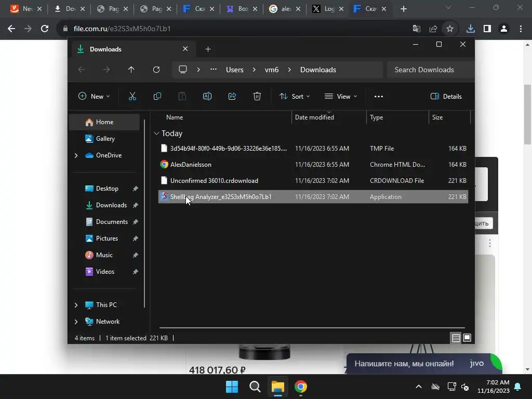The image size is (532, 399).
Task: Click the translate page icon in Chrome
Action: coord(416,29)
